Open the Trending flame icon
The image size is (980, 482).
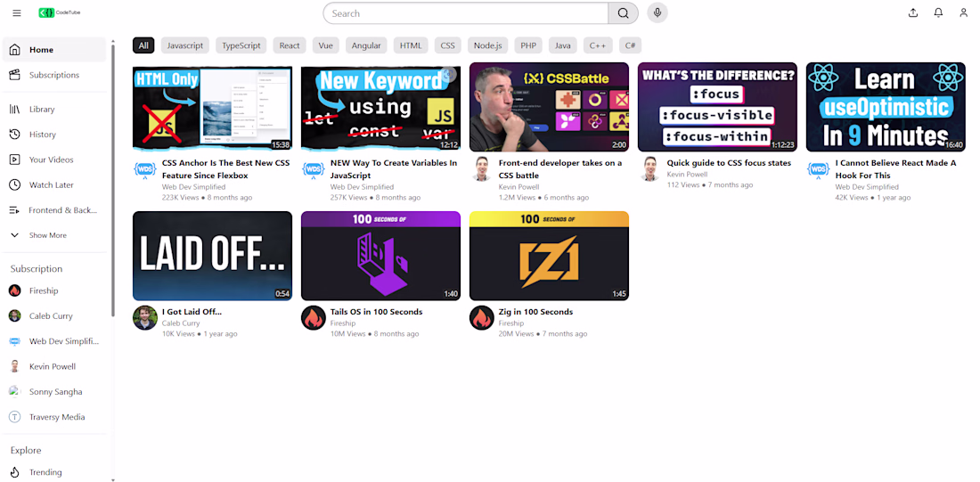pyautogui.click(x=15, y=472)
